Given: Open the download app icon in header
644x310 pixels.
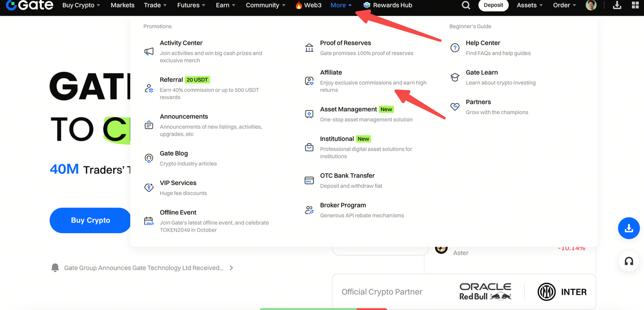Looking at the screenshot, I should point(617,6).
